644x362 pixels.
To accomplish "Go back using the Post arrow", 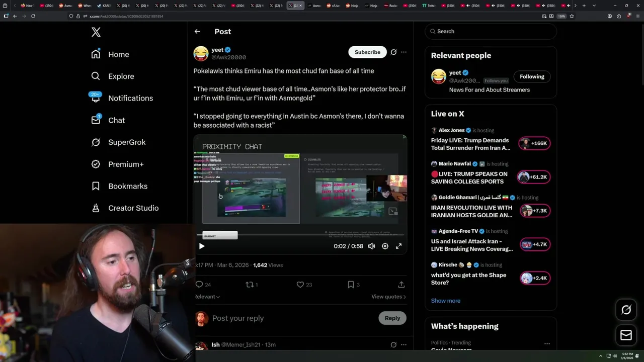I will tap(197, 31).
